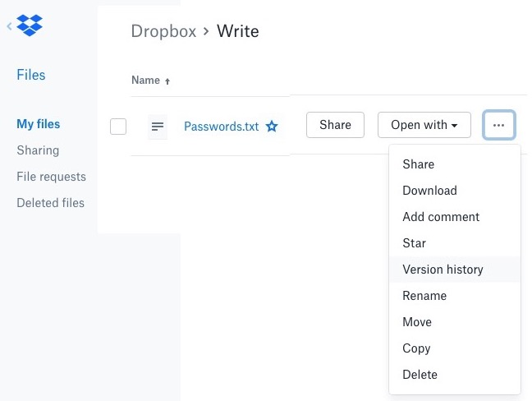Collapse sidebar with left chevron arrow
Image resolution: width=532 pixels, height=401 pixels.
click(x=10, y=25)
